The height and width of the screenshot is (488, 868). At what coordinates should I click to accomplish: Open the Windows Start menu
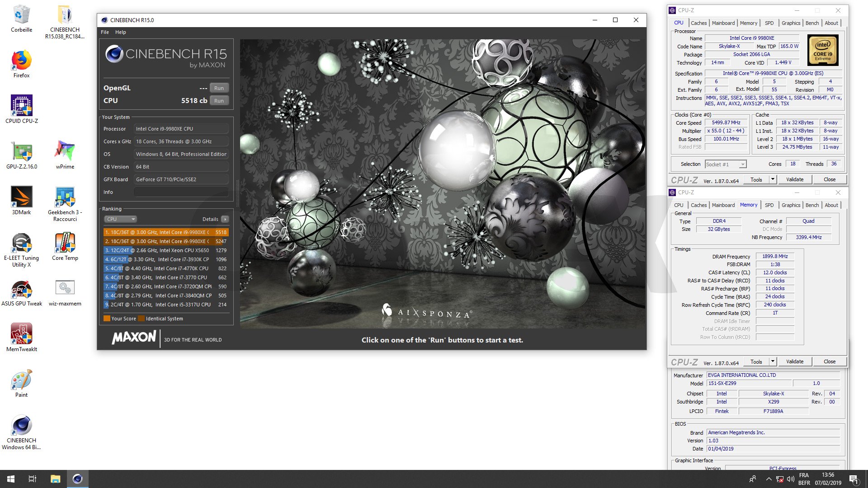(x=11, y=479)
